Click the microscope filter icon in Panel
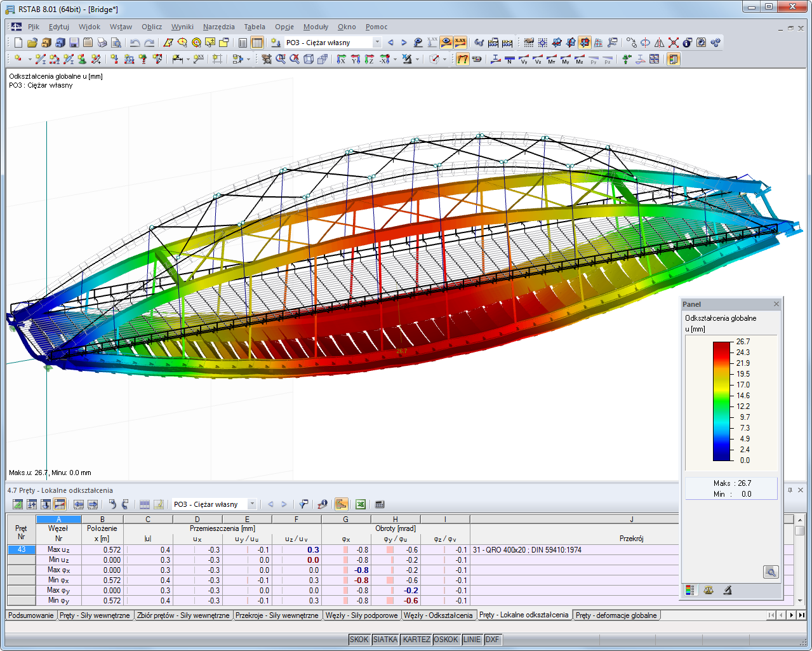The height and width of the screenshot is (651, 812). tap(728, 590)
